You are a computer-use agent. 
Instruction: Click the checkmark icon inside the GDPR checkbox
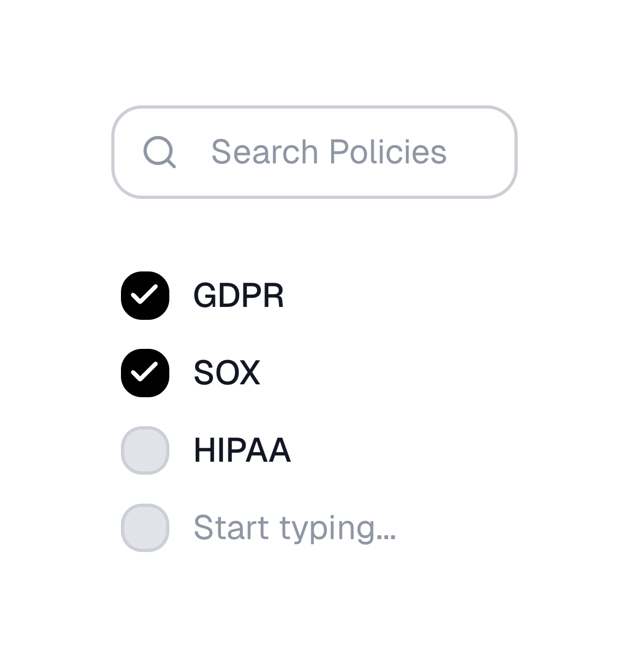coord(145,295)
